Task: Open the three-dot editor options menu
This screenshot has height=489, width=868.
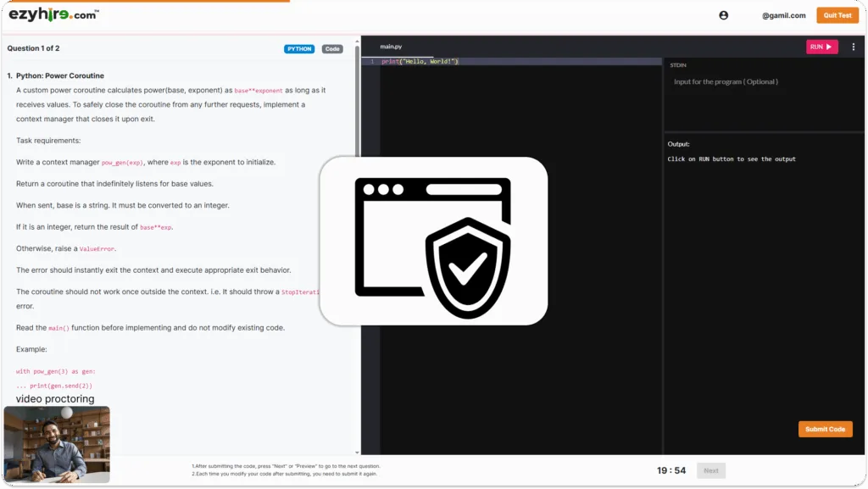Action: point(854,47)
